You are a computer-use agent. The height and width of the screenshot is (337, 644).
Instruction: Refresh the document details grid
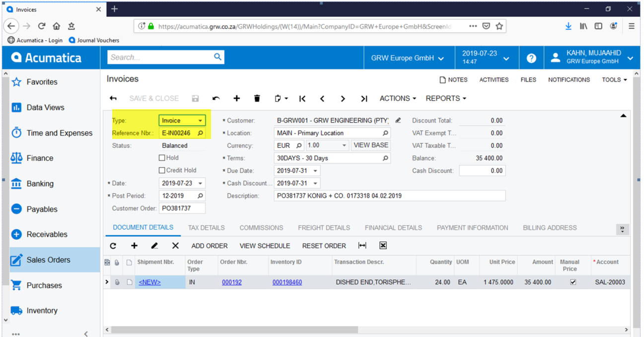point(113,246)
